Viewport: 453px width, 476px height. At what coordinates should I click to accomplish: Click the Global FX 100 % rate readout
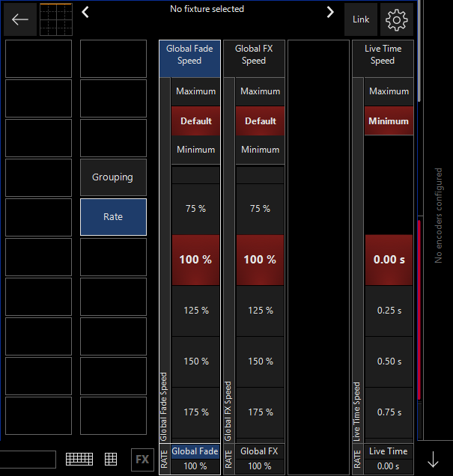pos(260,466)
